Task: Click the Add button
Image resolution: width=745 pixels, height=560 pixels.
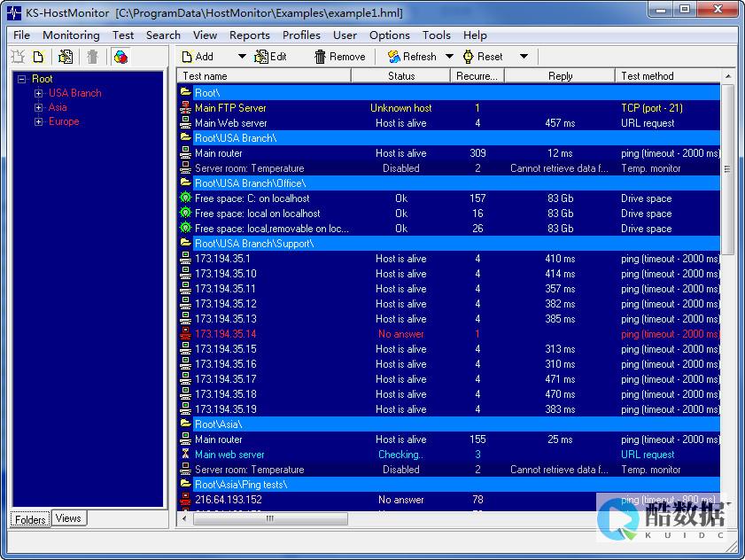Action: 198,57
